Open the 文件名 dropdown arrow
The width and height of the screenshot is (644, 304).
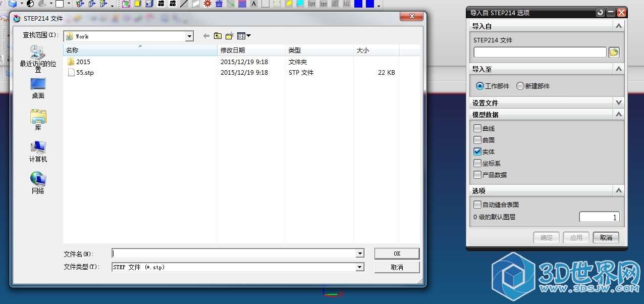pos(360,254)
